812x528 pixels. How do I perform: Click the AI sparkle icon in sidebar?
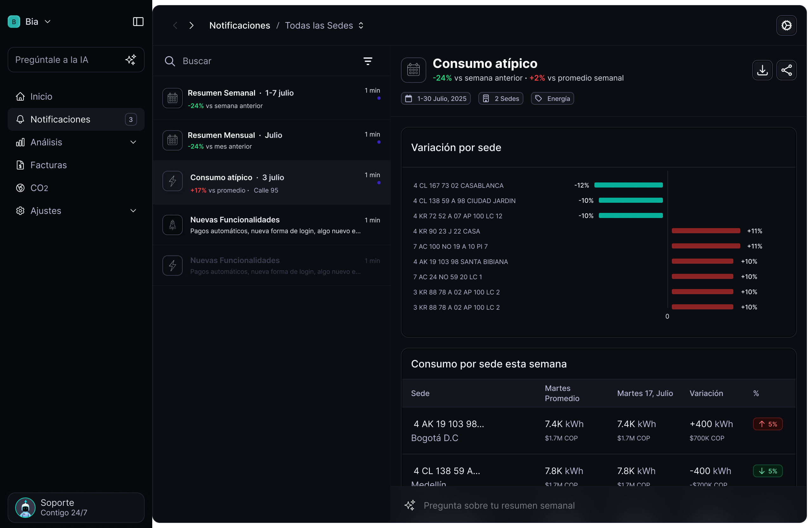pyautogui.click(x=131, y=60)
